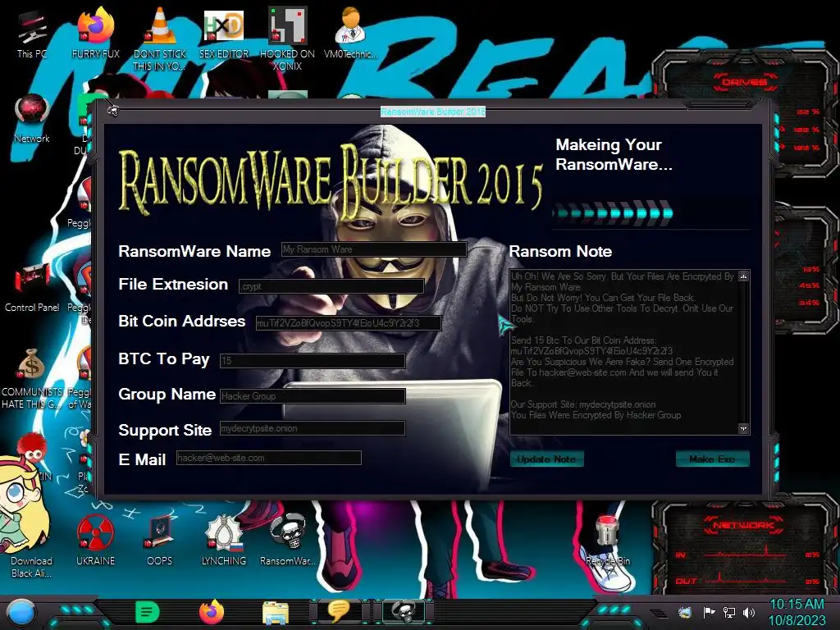Open the VLC cone desktop shortcut
This screenshot has width=840, height=630.
[159, 39]
